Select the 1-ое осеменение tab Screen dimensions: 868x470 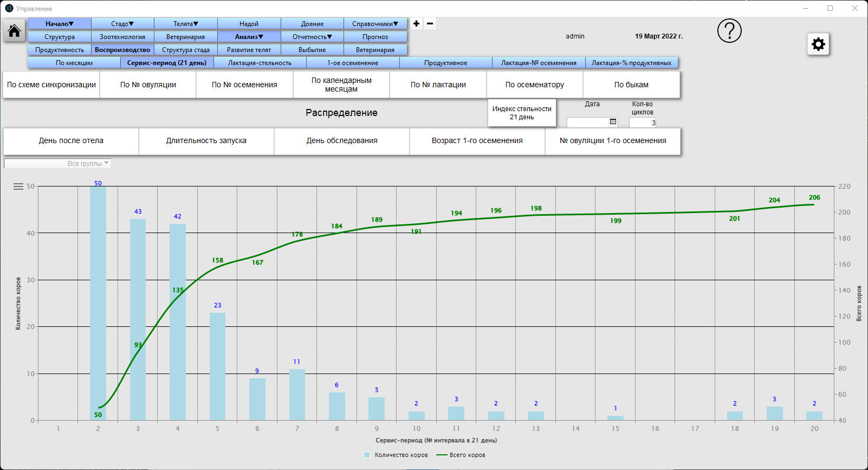[x=353, y=63]
